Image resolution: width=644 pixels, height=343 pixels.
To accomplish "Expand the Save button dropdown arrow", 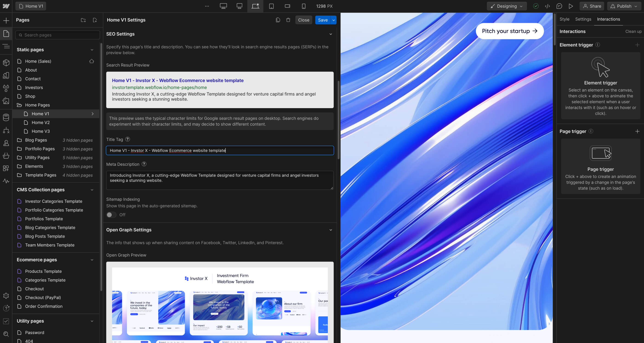I will click(x=333, y=20).
